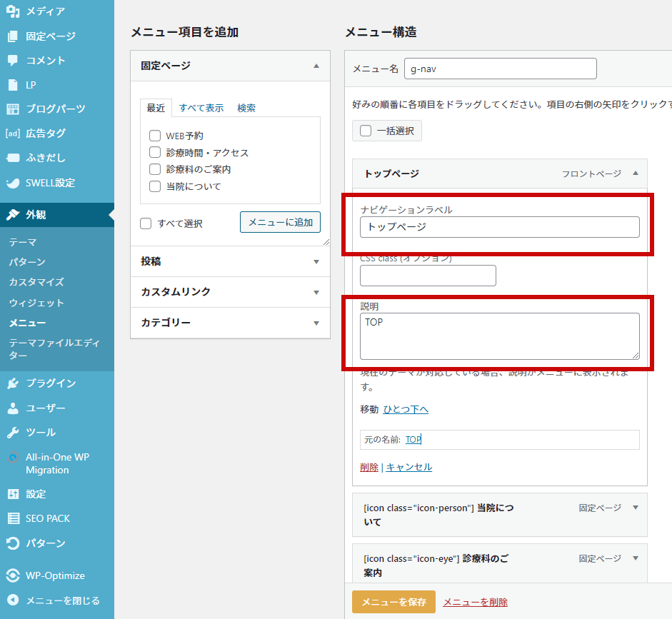The height and width of the screenshot is (619, 672).
Task: Click the ナビゲーションラベル text field
Action: coord(499,227)
